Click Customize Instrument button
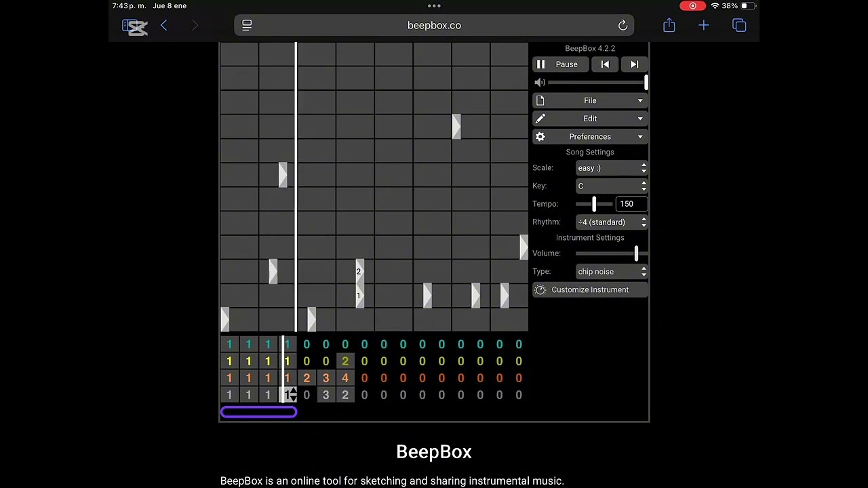Screen dimensions: 868x488 point(590,290)
